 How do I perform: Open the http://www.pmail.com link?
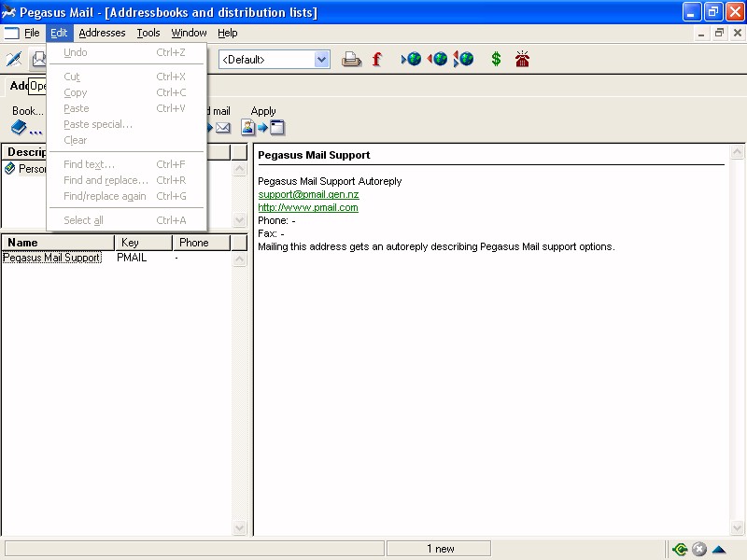click(308, 207)
